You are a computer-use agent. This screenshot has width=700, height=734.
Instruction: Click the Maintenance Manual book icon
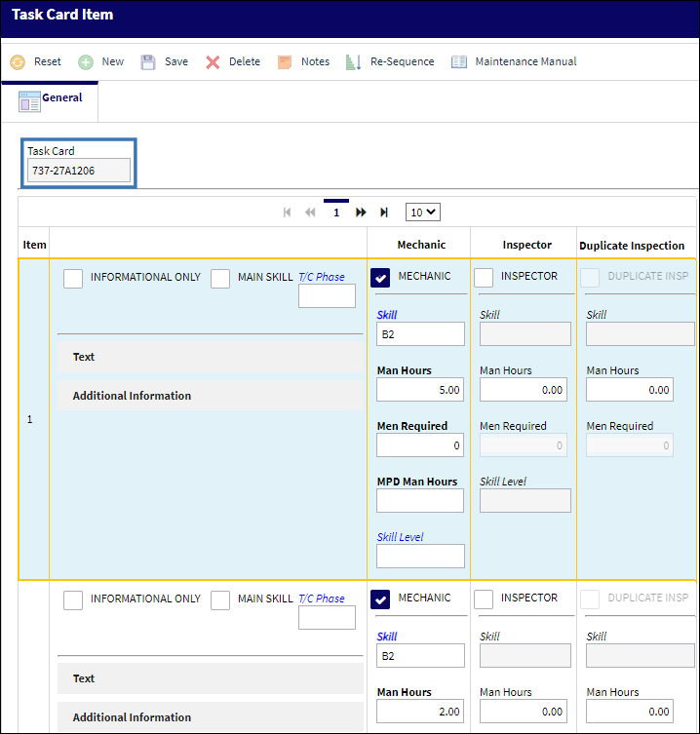[x=459, y=61]
